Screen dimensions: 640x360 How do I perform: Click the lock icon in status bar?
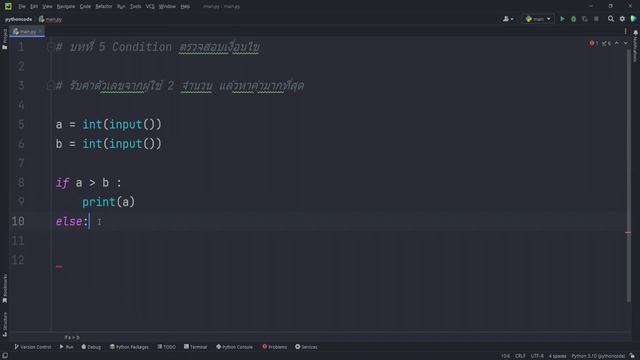click(632, 356)
